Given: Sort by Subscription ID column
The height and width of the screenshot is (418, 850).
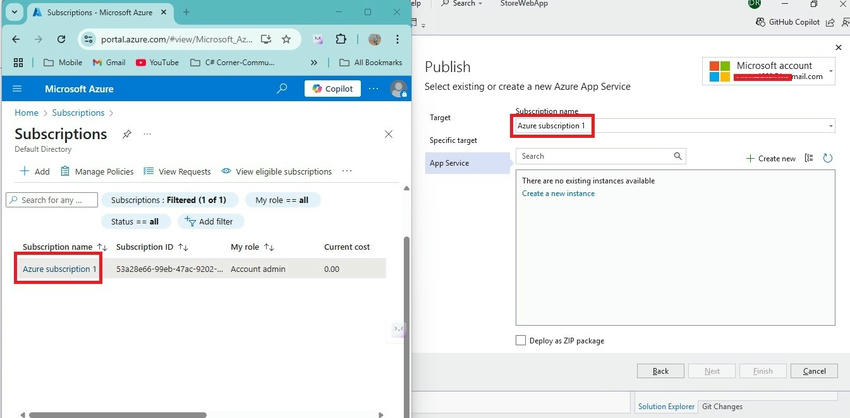Looking at the screenshot, I should (x=152, y=247).
